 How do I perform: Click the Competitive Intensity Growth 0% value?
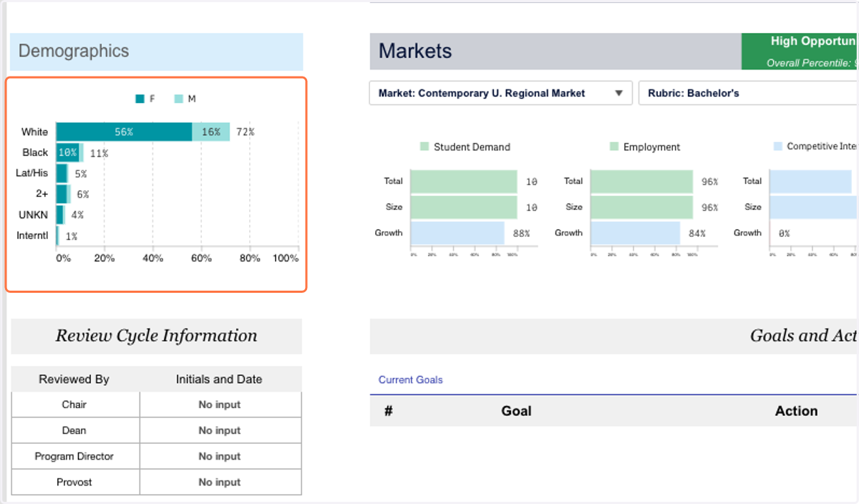coord(785,233)
